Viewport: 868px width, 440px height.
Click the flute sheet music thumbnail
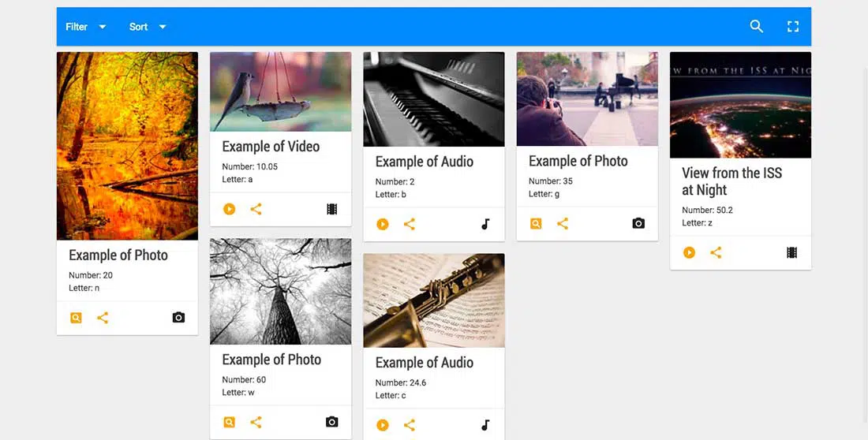click(x=433, y=300)
